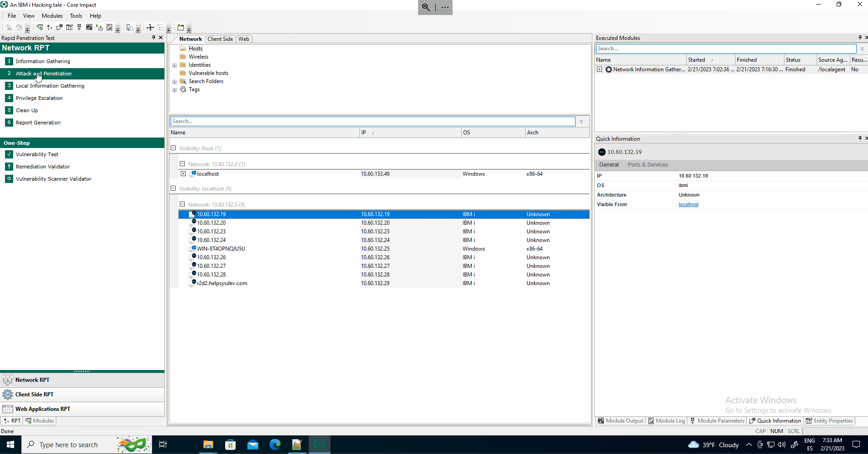This screenshot has width=868, height=454.
Task: Click the module output grid toolbar icon
Action: (x=89, y=27)
